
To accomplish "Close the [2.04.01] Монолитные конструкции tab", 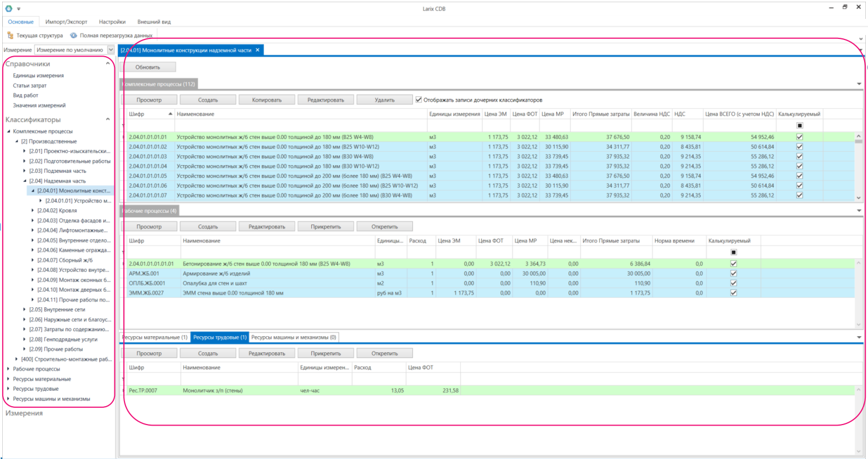I will tap(257, 50).
